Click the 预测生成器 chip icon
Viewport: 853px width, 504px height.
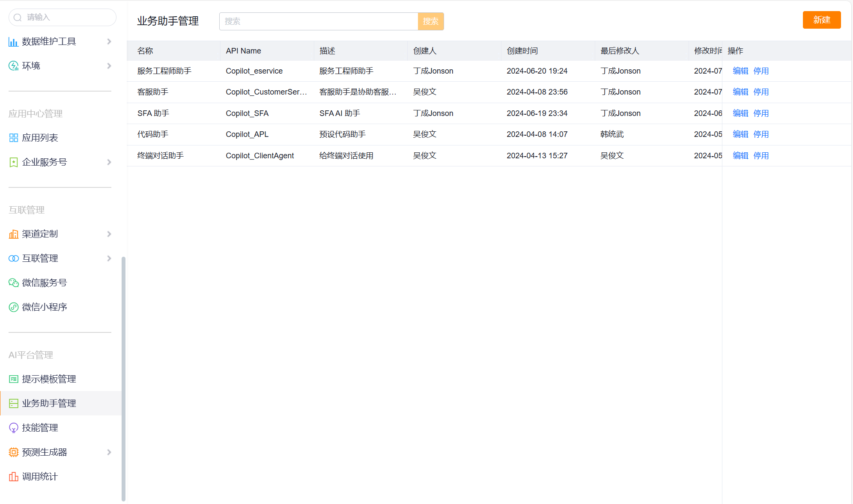13,452
